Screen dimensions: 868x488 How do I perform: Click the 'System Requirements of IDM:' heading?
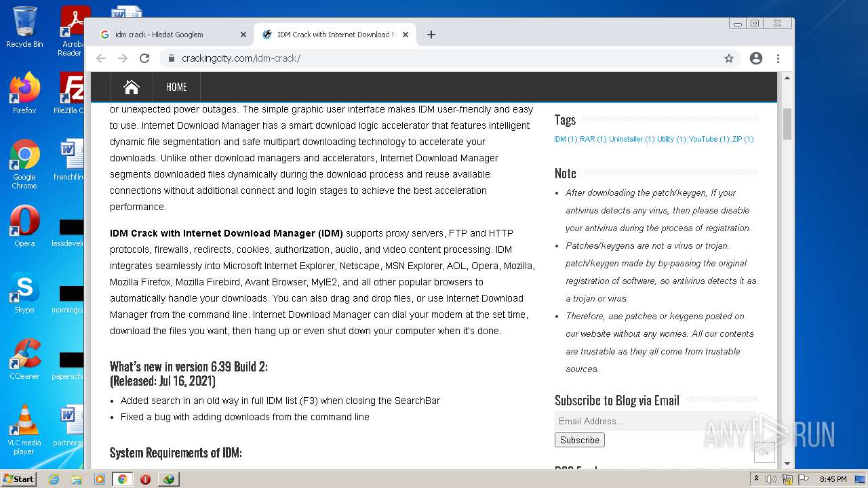pyautogui.click(x=176, y=453)
